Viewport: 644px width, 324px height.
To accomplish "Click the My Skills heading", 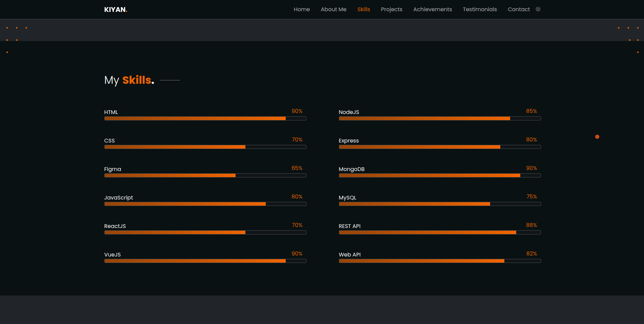I will (129, 80).
